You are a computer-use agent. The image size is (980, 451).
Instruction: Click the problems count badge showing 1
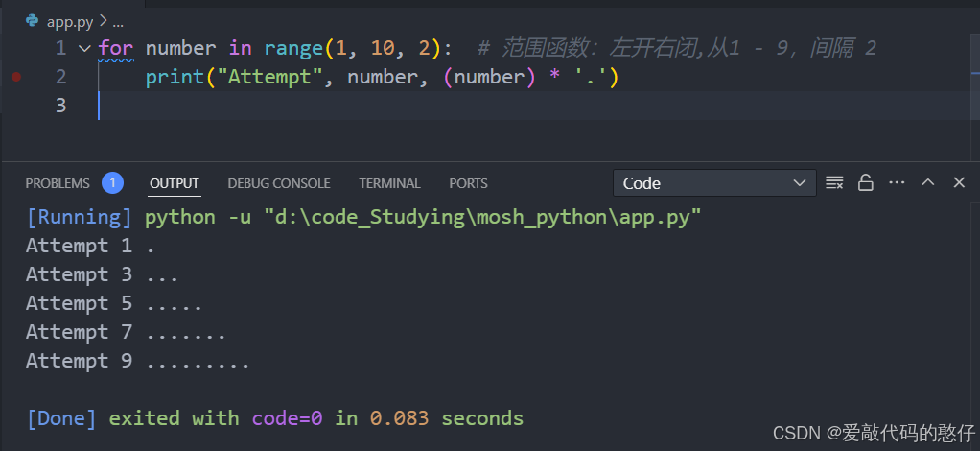[x=112, y=182]
